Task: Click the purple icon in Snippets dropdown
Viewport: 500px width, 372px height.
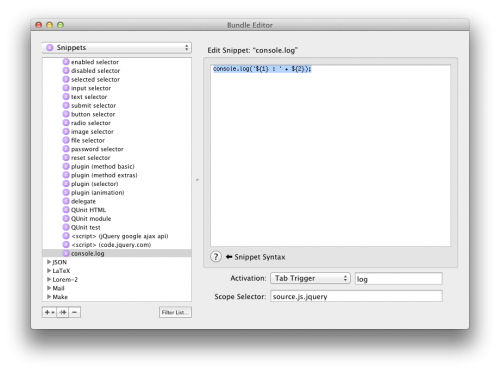Action: pyautogui.click(x=50, y=48)
